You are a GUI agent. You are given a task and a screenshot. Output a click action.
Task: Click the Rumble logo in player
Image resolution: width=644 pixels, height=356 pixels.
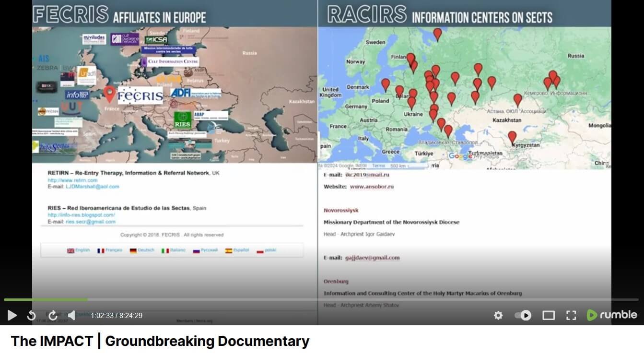tap(612, 315)
